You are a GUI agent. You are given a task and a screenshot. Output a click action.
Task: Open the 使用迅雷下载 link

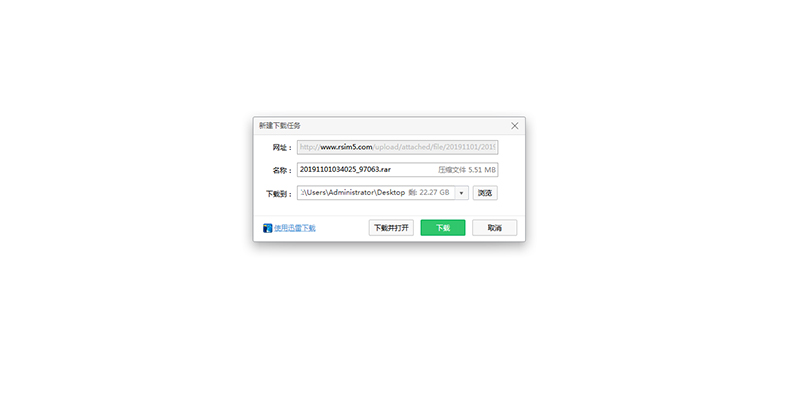[x=294, y=228]
